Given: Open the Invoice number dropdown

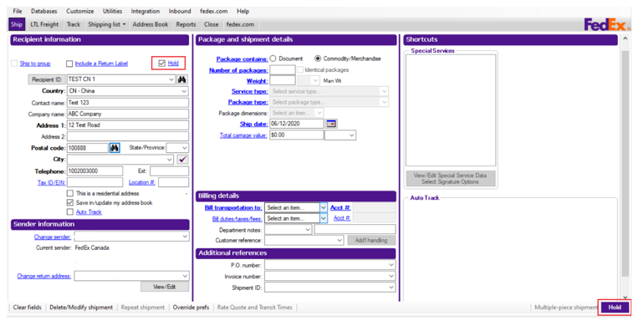Looking at the screenshot, I should pyautogui.click(x=391, y=277).
